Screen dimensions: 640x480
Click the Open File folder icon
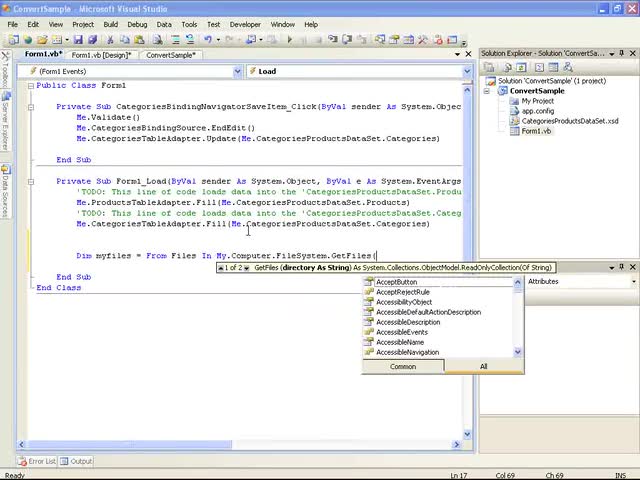pyautogui.click(x=42, y=40)
